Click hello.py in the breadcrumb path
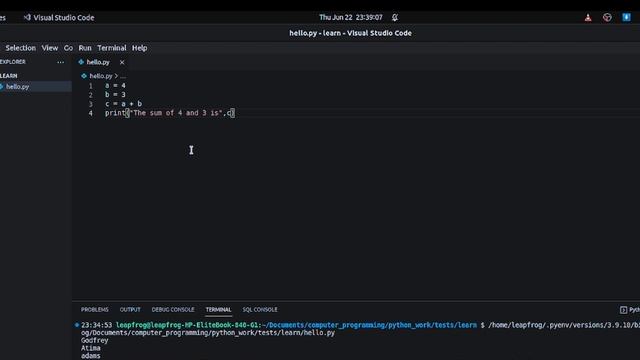 coord(101,76)
